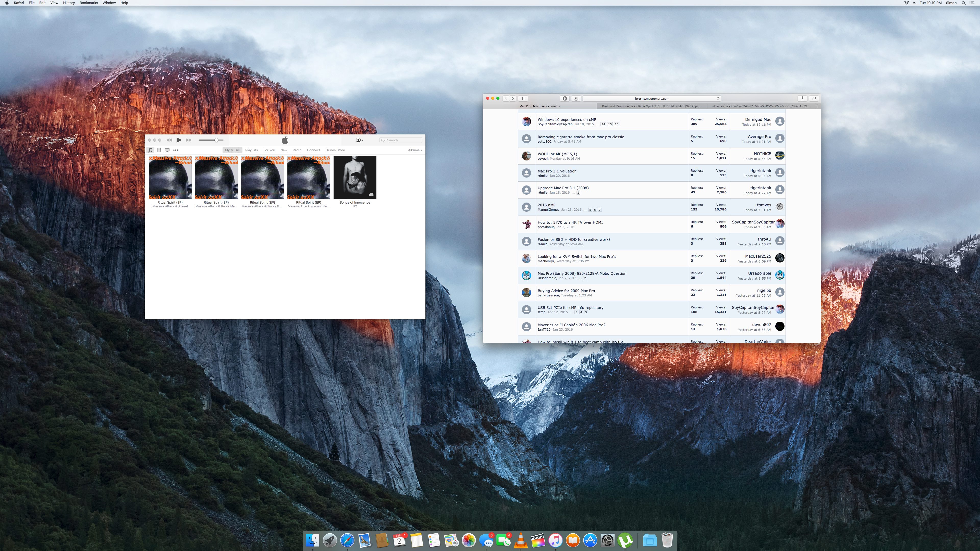Screen dimensions: 980x551
Task: Open 'Mac Pro 3.1 valuation' thread link
Action: (557, 171)
